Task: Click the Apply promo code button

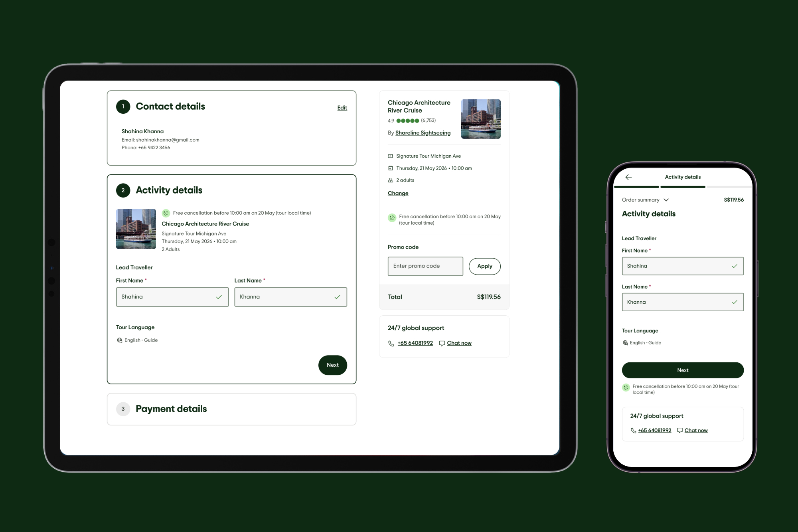Action: click(484, 266)
